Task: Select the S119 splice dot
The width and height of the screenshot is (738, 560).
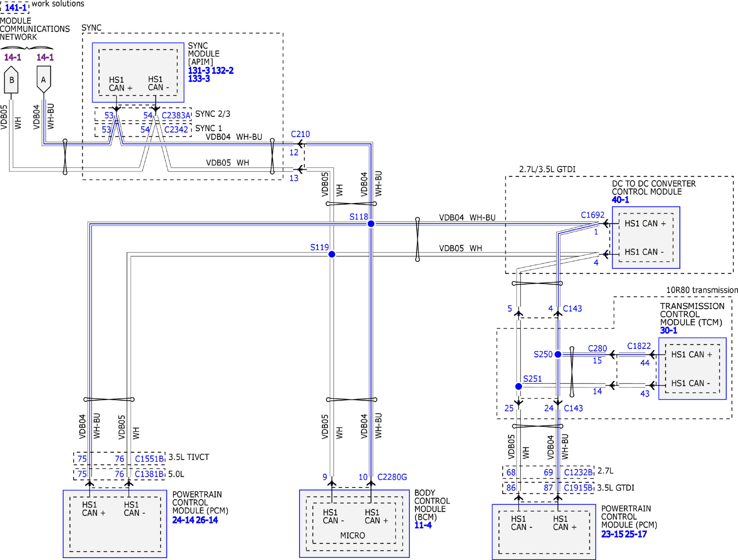Action: click(x=332, y=254)
